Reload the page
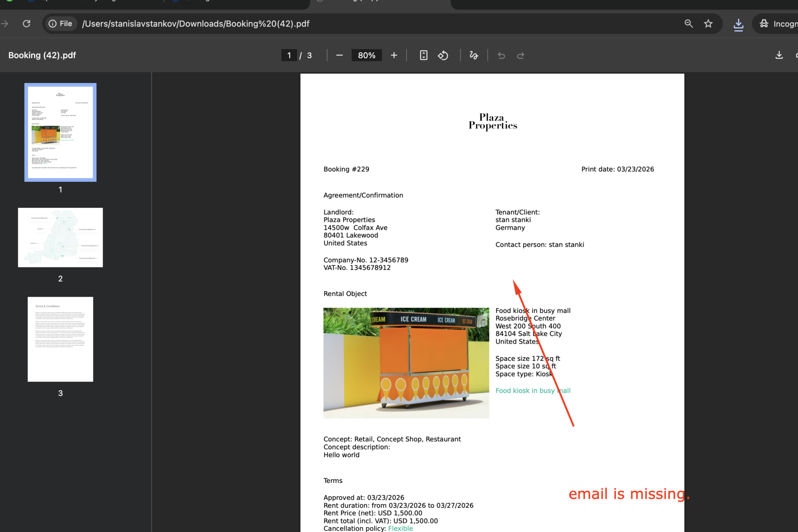 (x=27, y=23)
